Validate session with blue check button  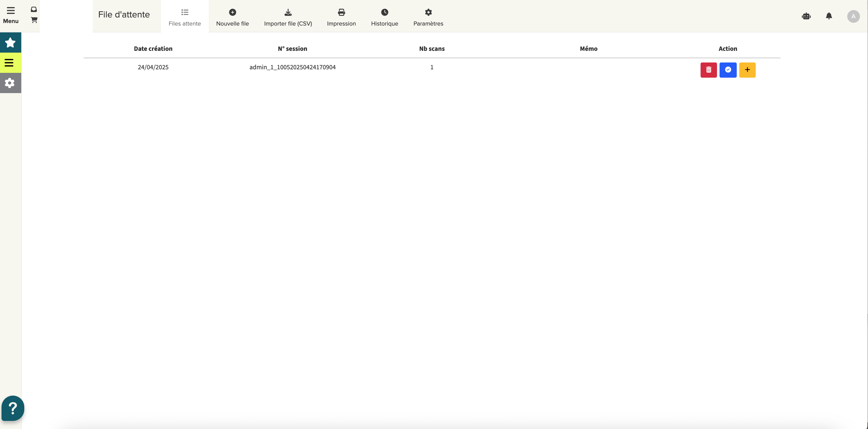728,70
